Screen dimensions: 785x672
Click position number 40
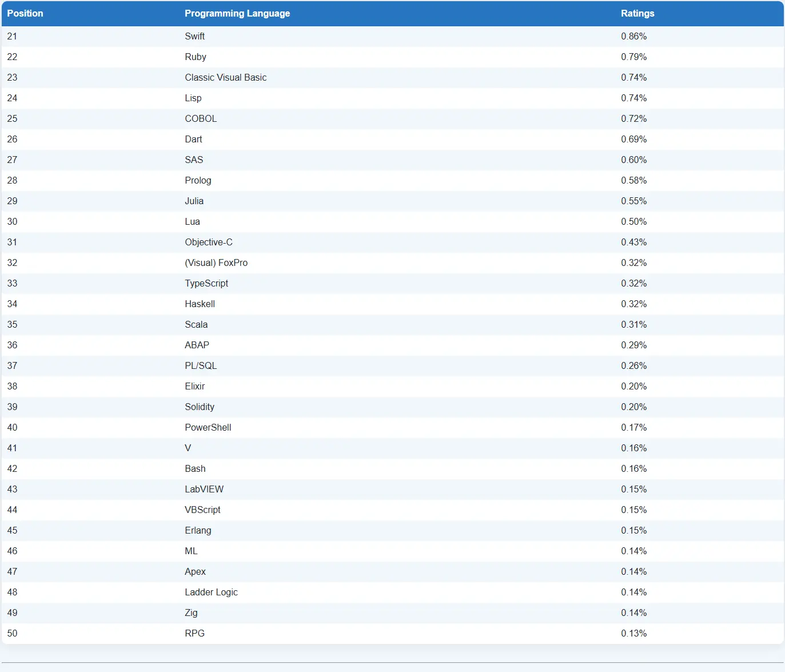[x=12, y=427]
